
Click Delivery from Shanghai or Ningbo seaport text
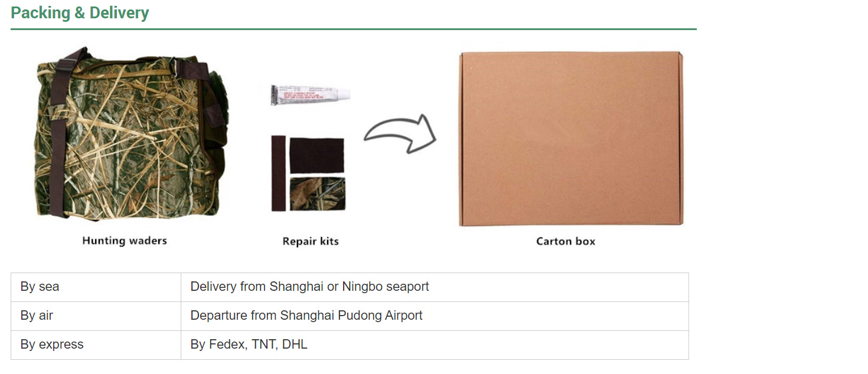click(x=309, y=287)
